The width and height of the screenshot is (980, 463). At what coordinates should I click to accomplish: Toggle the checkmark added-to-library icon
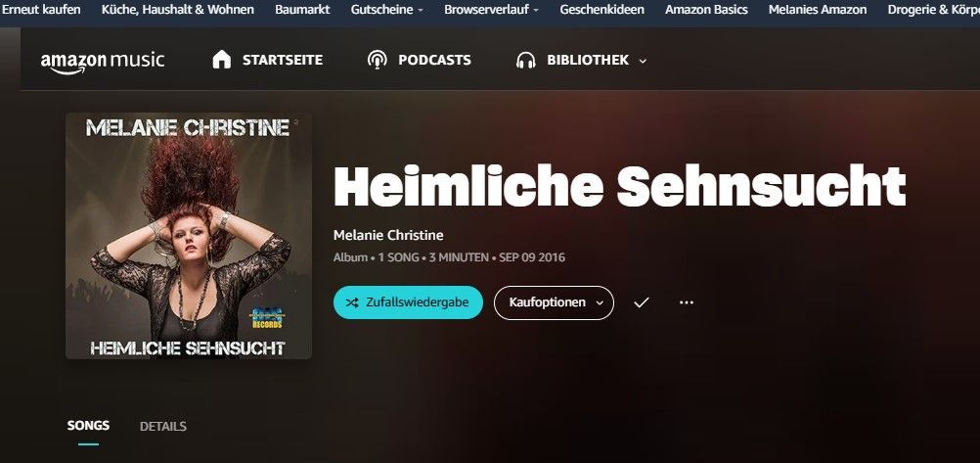(642, 302)
